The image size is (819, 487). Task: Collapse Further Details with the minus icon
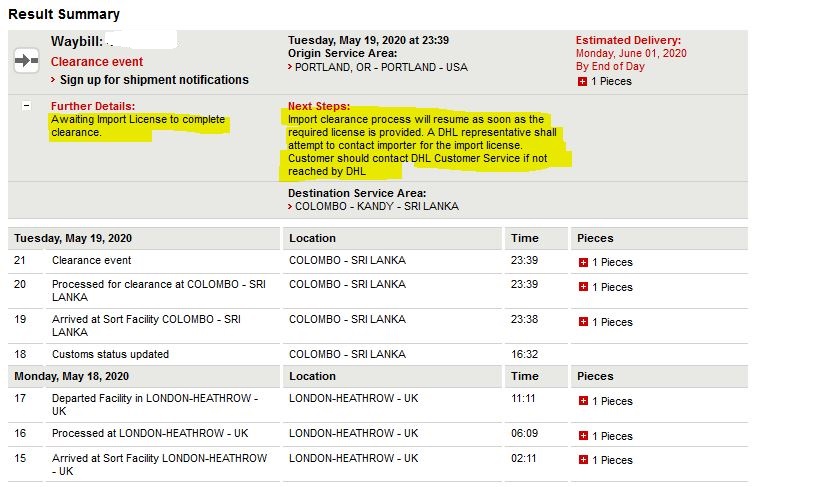click(x=27, y=106)
